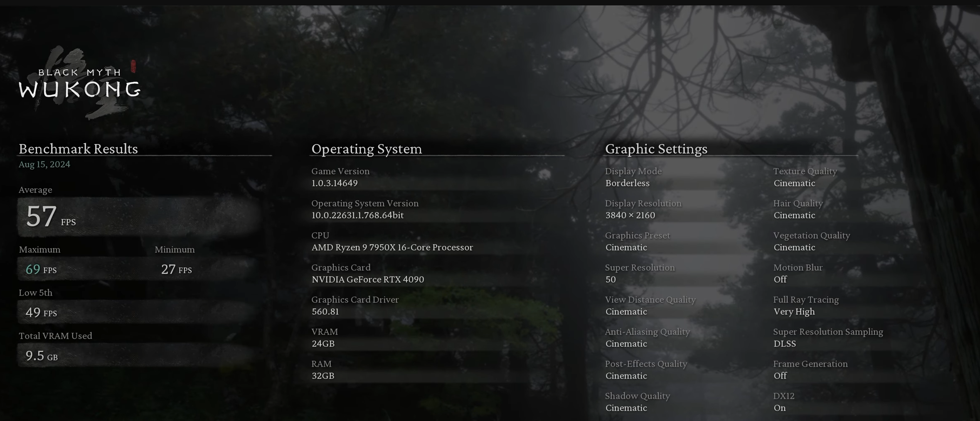Viewport: 980px width, 421px height.
Task: Select the 'Benchmark Results' heading
Action: click(x=78, y=149)
